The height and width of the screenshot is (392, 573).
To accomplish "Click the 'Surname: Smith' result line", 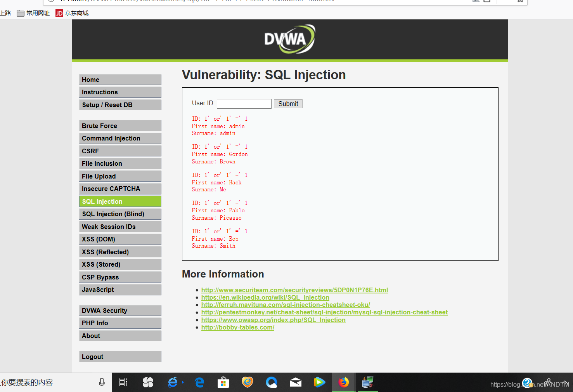I will [x=213, y=246].
